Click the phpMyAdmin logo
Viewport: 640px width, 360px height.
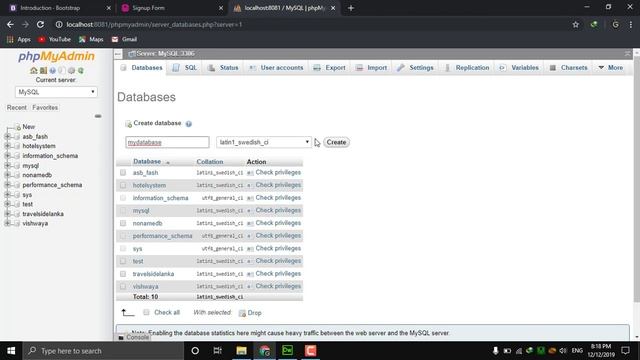pyautogui.click(x=56, y=56)
